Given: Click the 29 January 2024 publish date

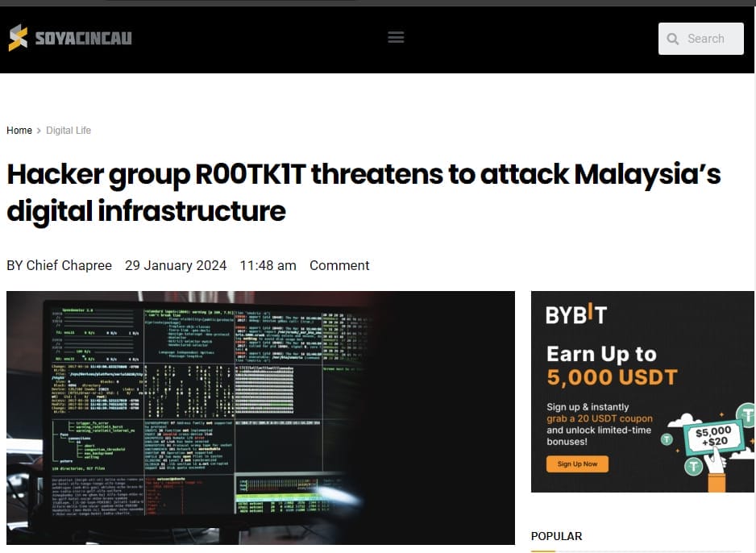Looking at the screenshot, I should coord(176,265).
